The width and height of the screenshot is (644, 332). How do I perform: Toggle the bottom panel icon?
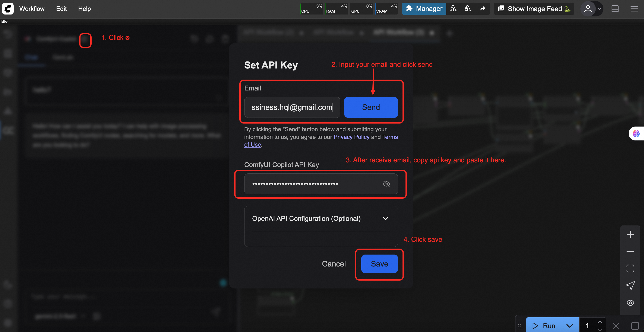[x=615, y=9]
